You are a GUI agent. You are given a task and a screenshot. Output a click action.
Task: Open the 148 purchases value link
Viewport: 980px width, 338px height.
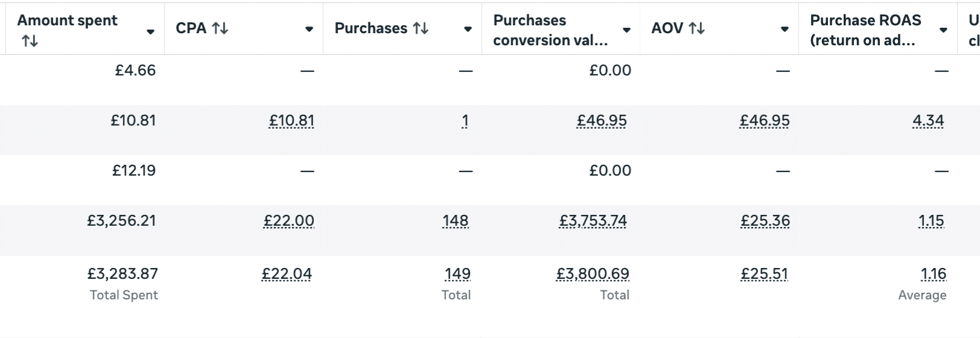[455, 221]
